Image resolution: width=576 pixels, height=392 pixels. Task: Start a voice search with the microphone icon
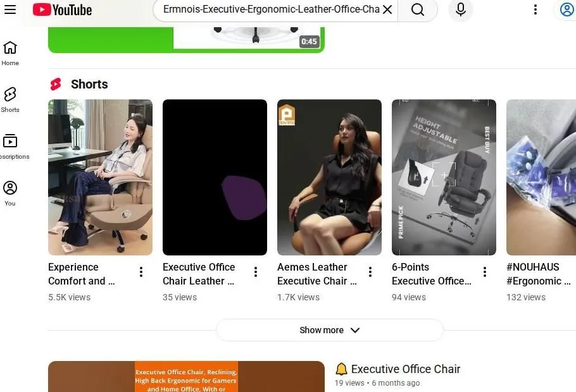(460, 9)
